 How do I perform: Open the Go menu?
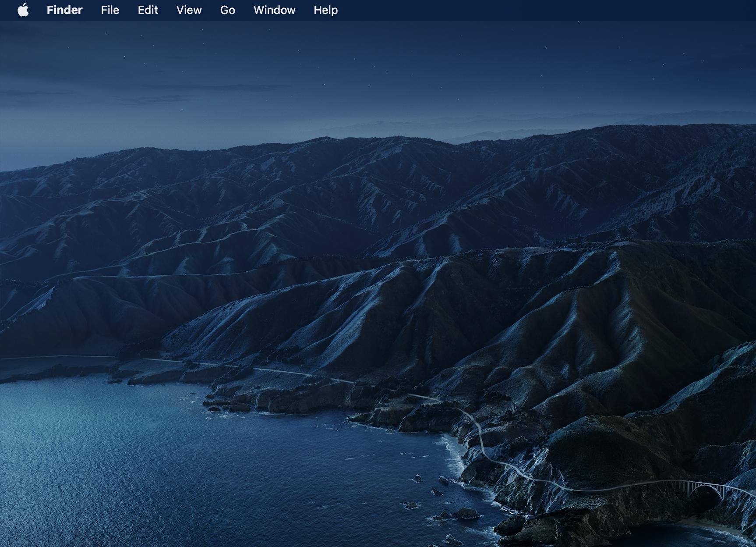pos(227,10)
